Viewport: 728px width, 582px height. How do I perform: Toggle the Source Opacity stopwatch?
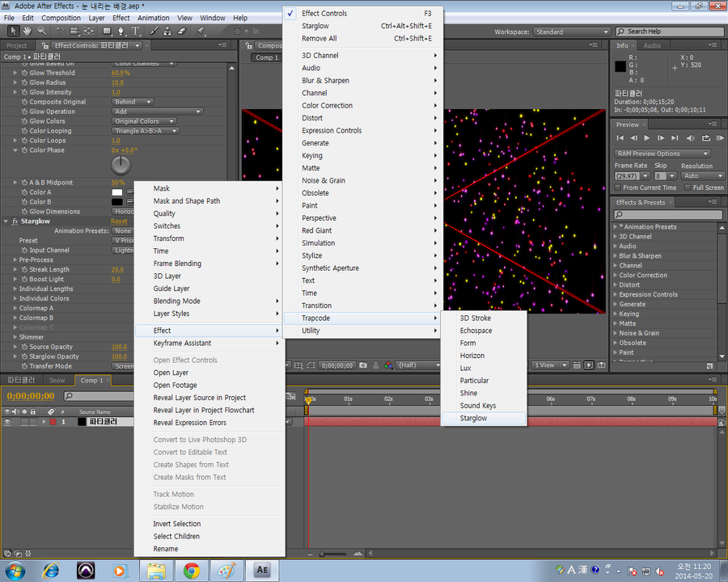24,347
